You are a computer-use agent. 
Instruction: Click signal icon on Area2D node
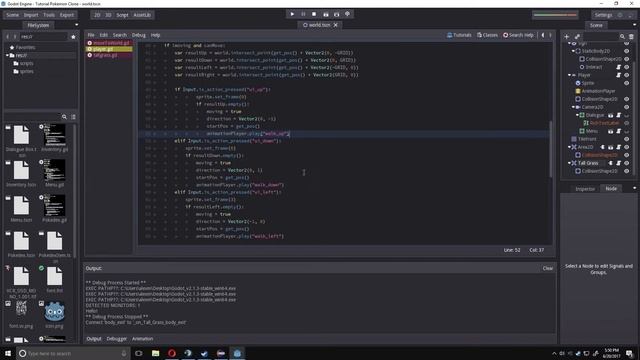coord(602,147)
